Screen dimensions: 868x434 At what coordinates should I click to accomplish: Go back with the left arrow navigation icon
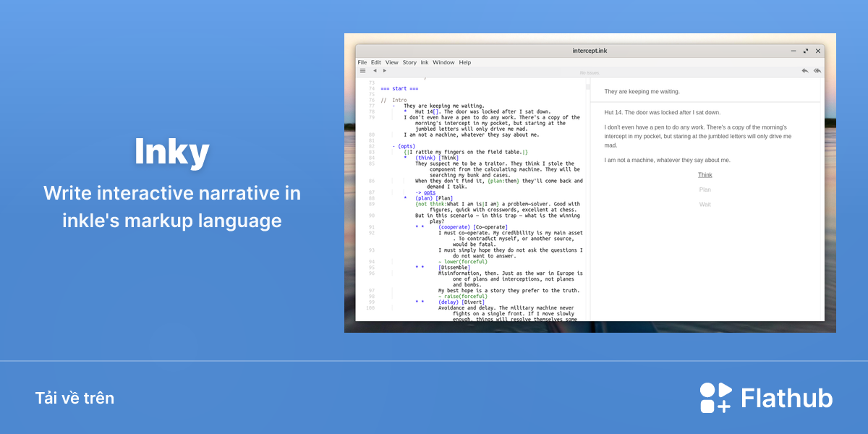tap(375, 71)
